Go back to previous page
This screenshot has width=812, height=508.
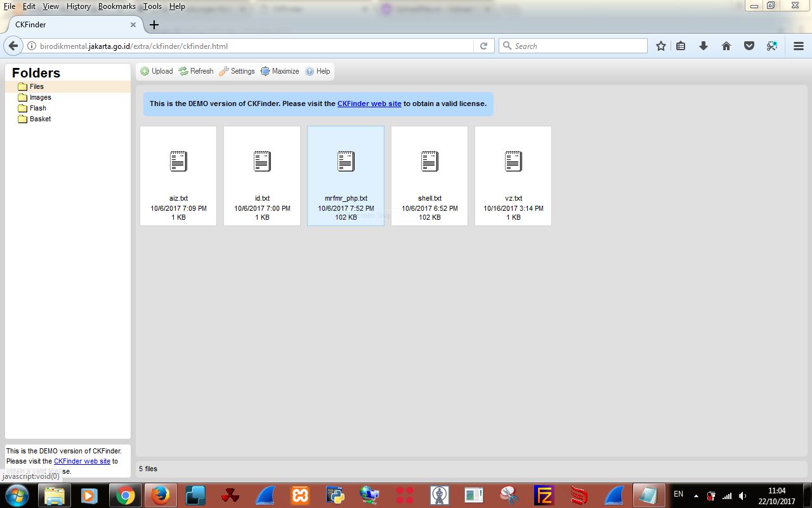click(x=13, y=46)
